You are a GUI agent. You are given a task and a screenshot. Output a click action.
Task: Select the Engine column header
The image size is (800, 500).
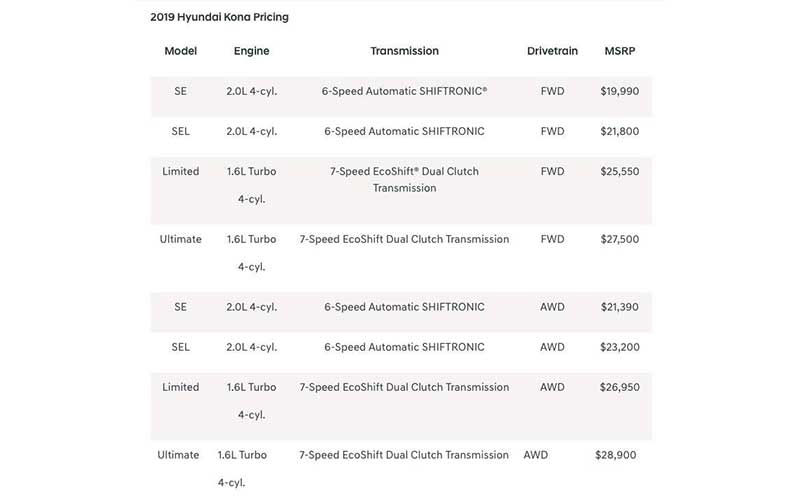251,51
